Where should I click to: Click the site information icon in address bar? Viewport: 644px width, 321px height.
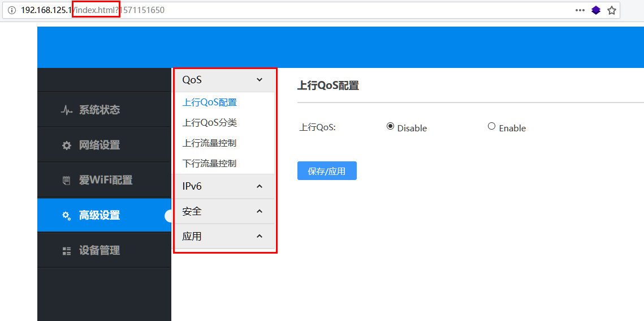click(x=11, y=10)
